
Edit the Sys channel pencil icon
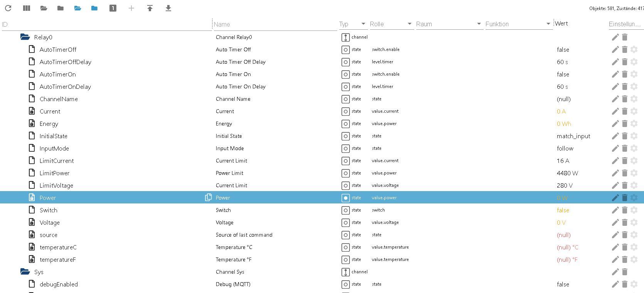tap(615, 272)
